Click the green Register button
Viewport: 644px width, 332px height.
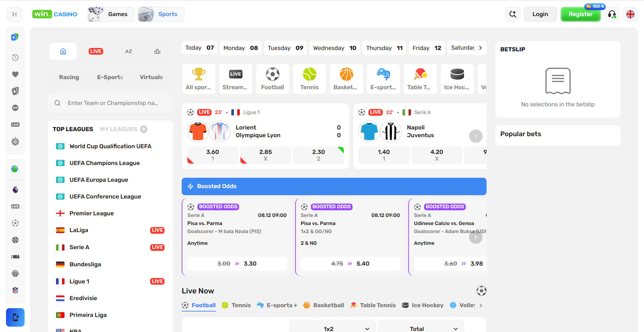[580, 14]
